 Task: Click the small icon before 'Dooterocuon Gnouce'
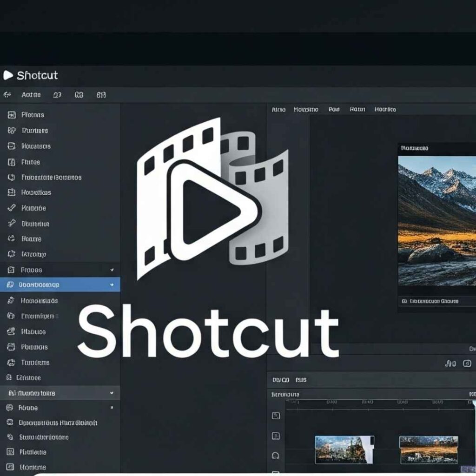coord(404,301)
